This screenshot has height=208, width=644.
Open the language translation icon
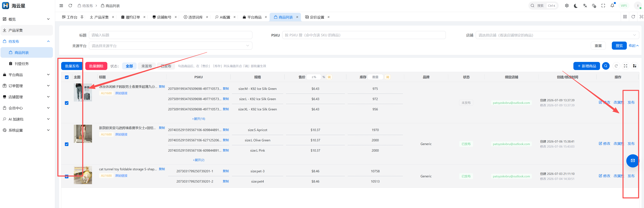585,6
